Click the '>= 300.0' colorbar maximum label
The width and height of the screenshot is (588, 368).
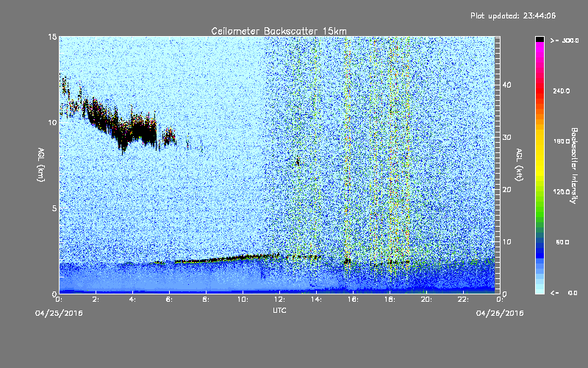[564, 40]
